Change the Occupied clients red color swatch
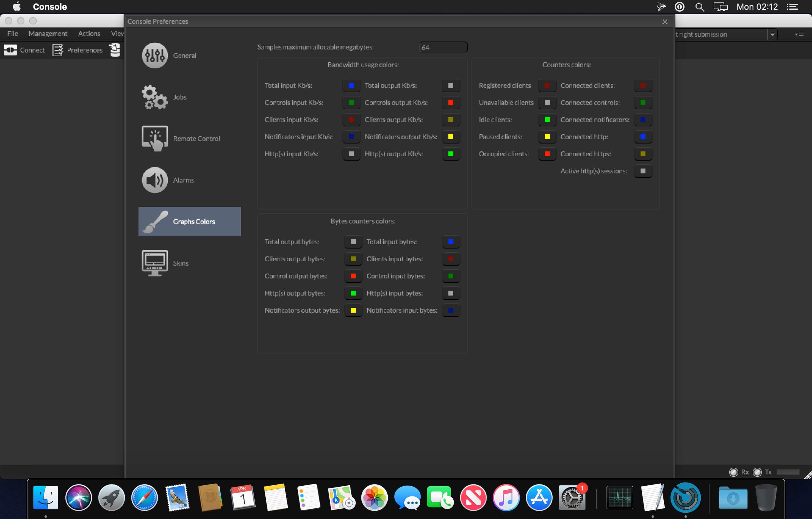 pyautogui.click(x=547, y=154)
